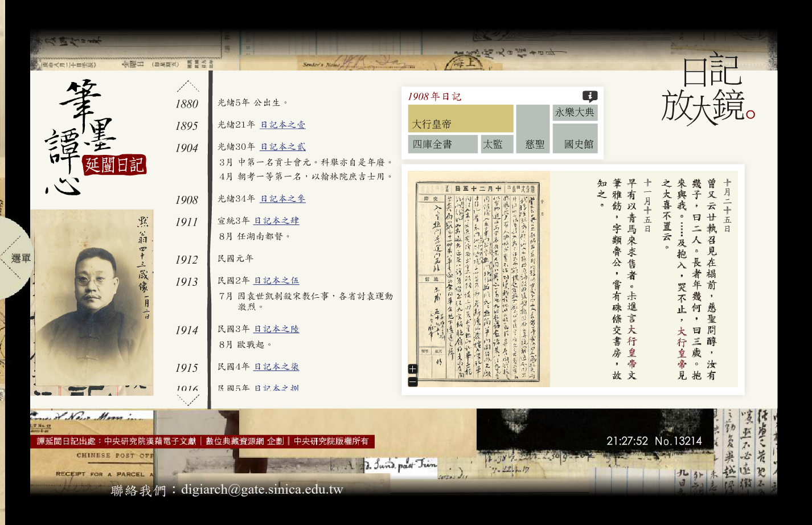The image size is (812, 525).
Task: Toggle the 太監 keyword filter
Action: tap(496, 143)
